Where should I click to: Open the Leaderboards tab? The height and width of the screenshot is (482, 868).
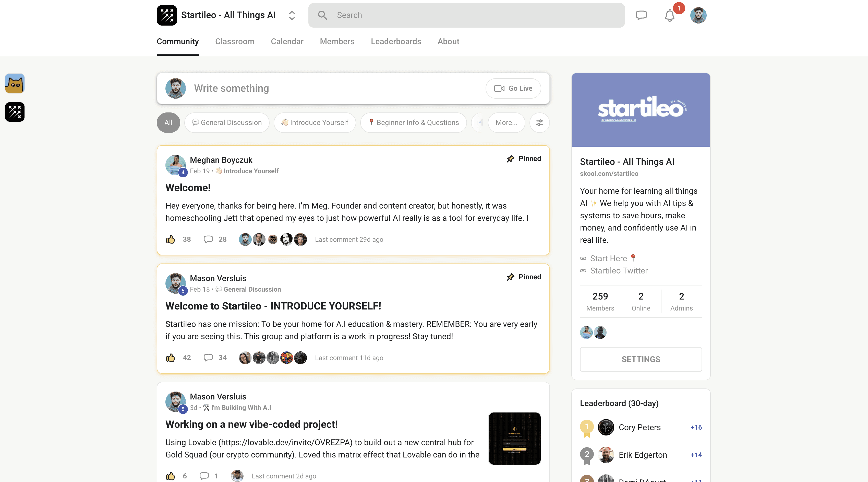point(396,41)
